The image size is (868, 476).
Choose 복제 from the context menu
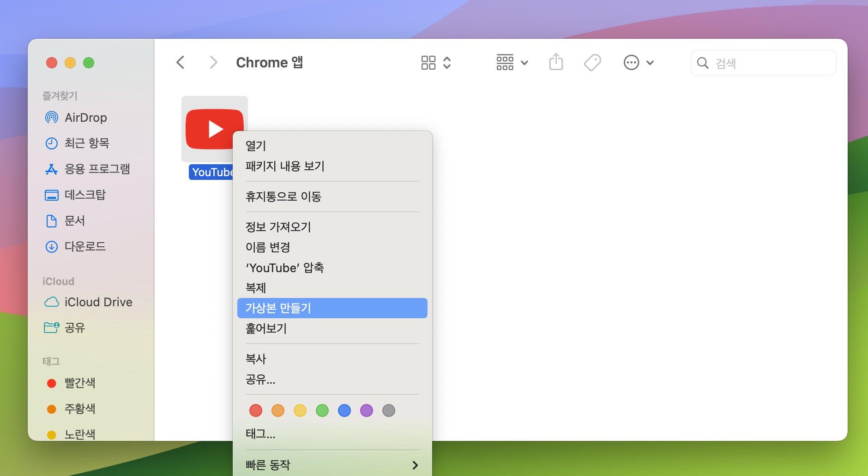click(332, 288)
